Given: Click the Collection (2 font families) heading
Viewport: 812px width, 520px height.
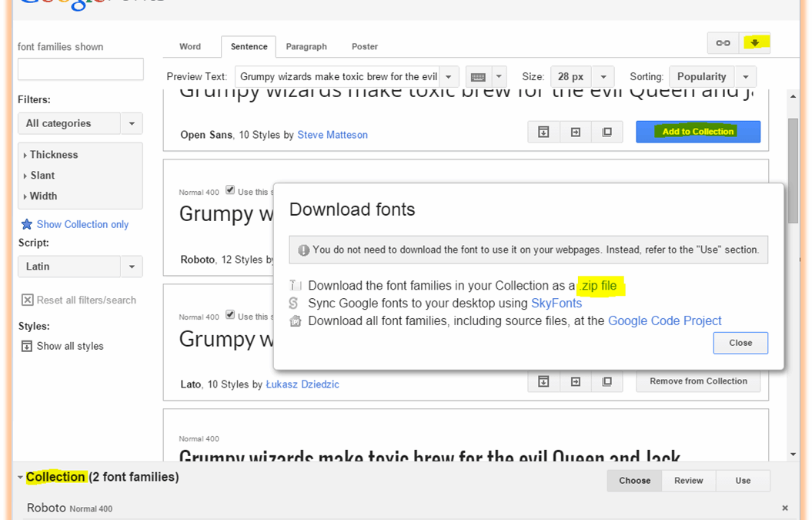Looking at the screenshot, I should 102,477.
